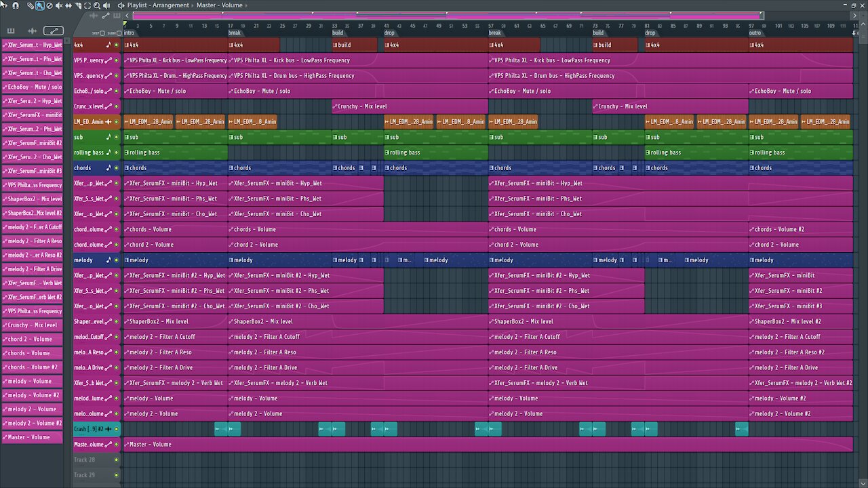The image size is (868, 488).
Task: Click the right scroll arrow of timeline
Action: (854, 15)
